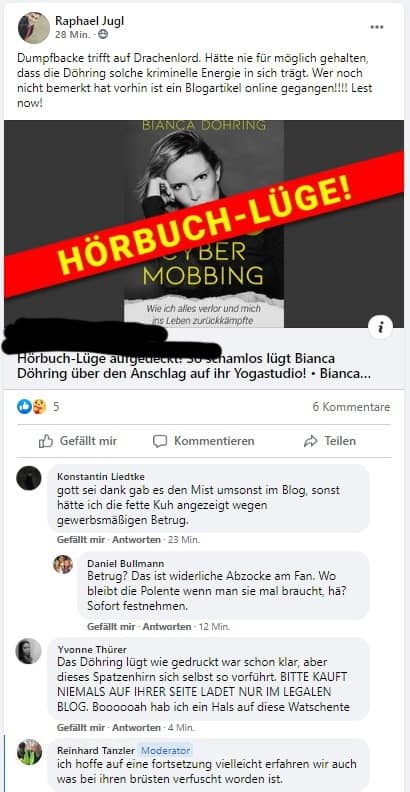Image resolution: width=410 pixels, height=792 pixels.
Task: Like Daniel Bullmann's reply
Action: pyautogui.click(x=111, y=627)
